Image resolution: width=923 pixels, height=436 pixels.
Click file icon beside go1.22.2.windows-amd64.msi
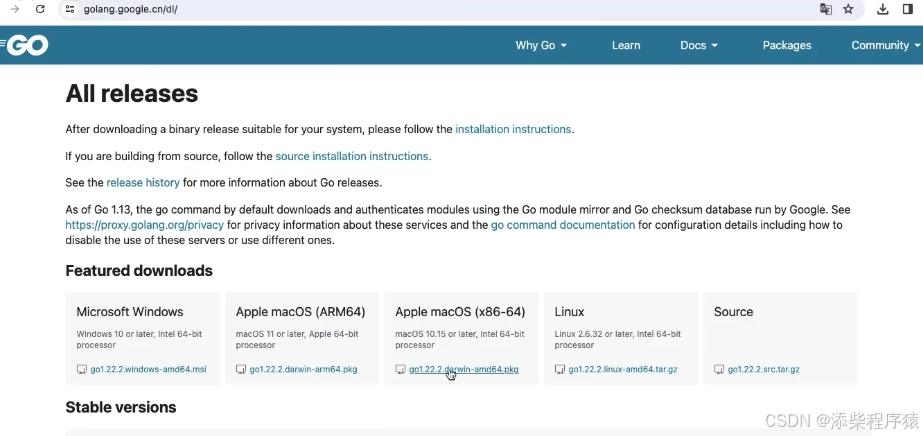tap(82, 370)
